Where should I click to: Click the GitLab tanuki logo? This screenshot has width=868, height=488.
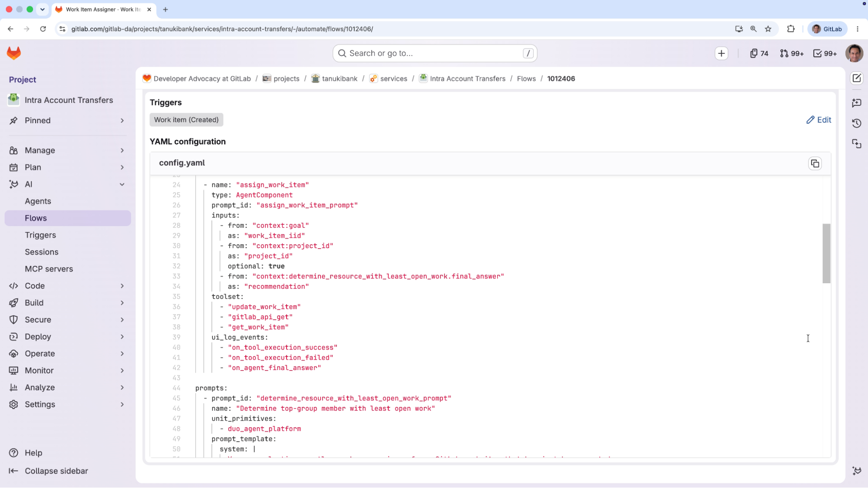click(14, 53)
